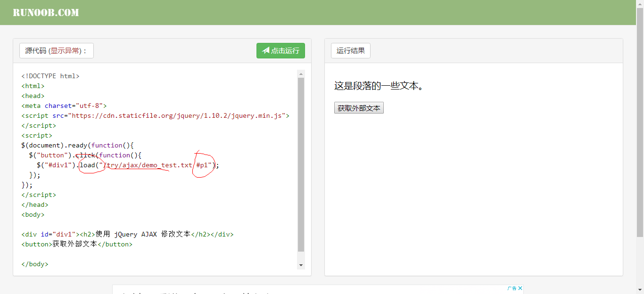The width and height of the screenshot is (644, 294).
Task: Click the div id="div1" code line
Action: tap(127, 234)
